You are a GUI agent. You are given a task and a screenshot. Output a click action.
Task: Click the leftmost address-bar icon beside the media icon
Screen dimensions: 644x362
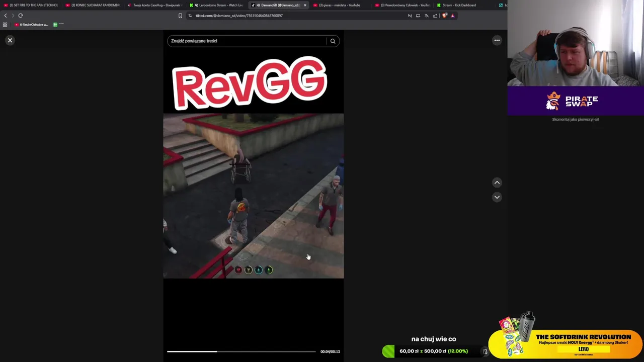click(x=410, y=16)
